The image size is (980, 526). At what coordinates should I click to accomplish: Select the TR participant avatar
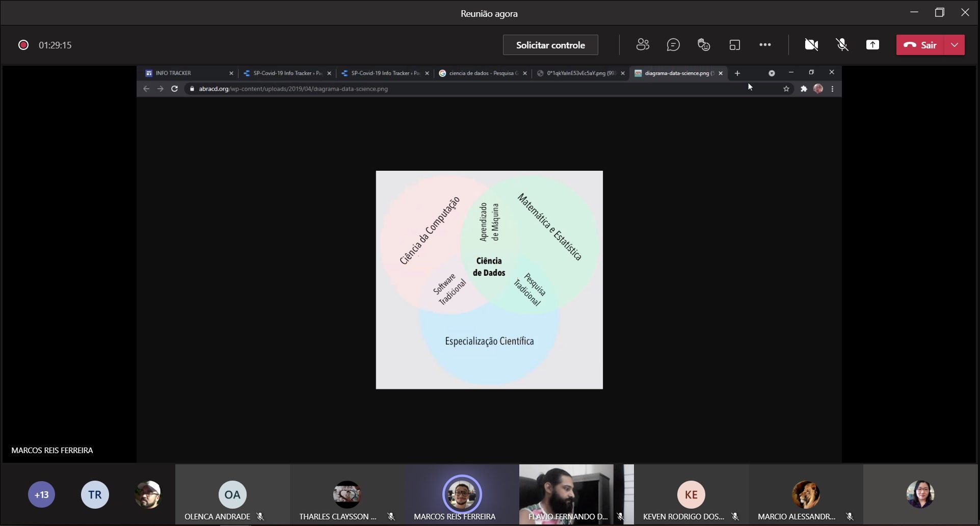coord(95,494)
